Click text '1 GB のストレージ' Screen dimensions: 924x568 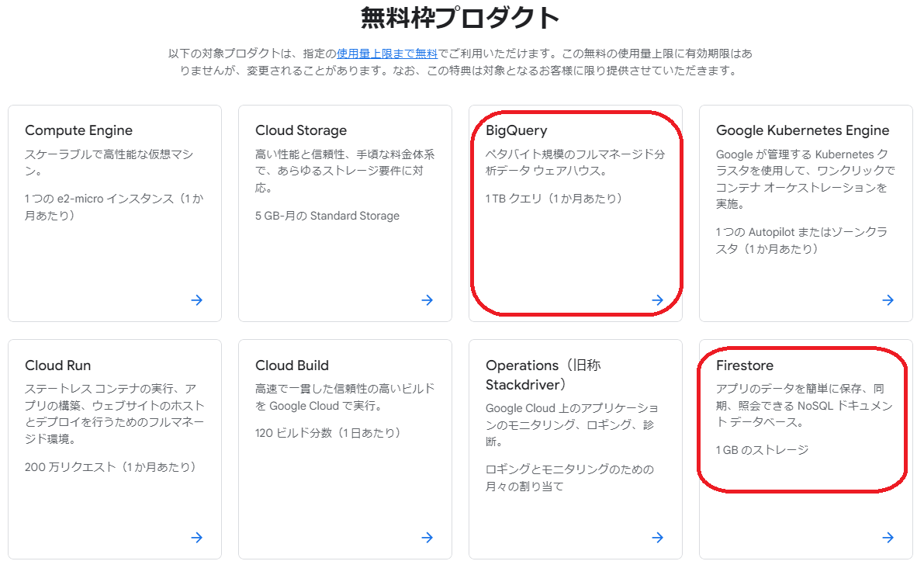[762, 450]
